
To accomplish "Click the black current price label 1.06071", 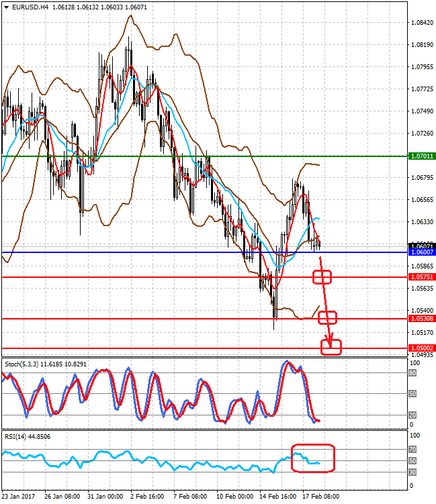I will [422, 246].
